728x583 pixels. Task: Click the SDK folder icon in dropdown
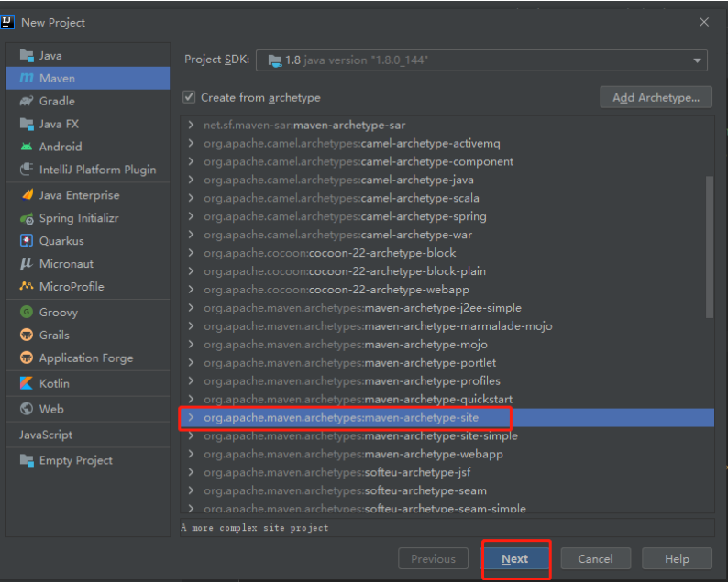pyautogui.click(x=275, y=60)
